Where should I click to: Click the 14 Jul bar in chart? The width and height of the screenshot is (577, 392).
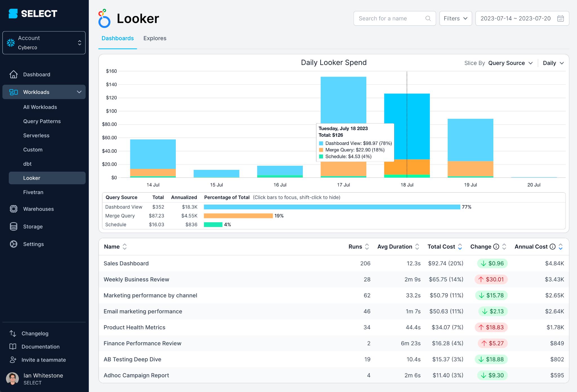[153, 158]
